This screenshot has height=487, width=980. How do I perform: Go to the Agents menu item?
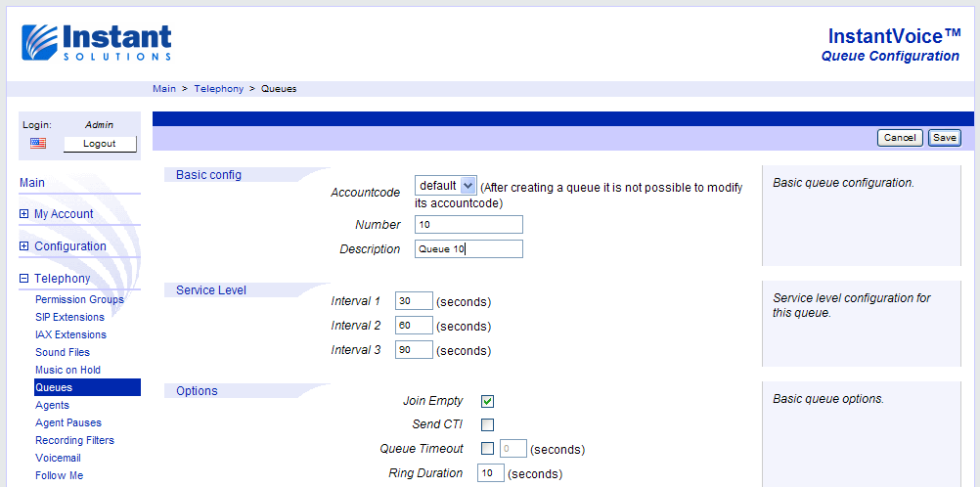click(52, 405)
